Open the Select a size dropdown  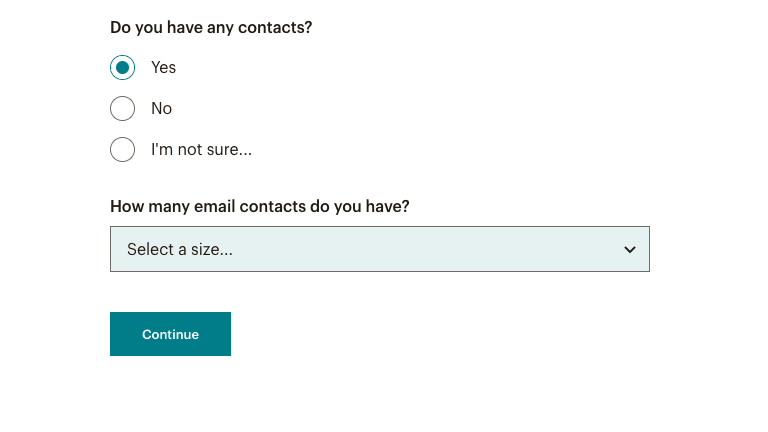click(379, 249)
